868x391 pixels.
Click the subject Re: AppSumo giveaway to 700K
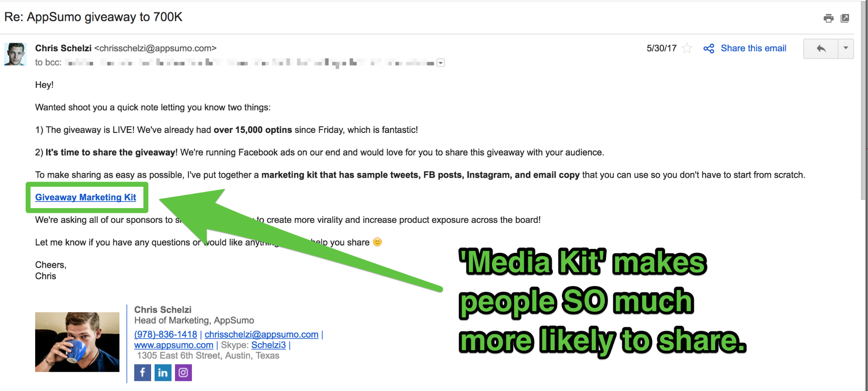93,17
